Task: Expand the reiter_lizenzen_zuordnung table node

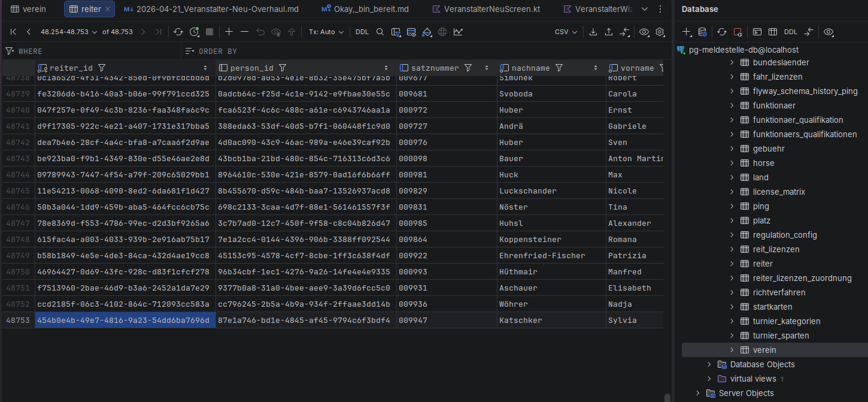Action: coord(732,278)
